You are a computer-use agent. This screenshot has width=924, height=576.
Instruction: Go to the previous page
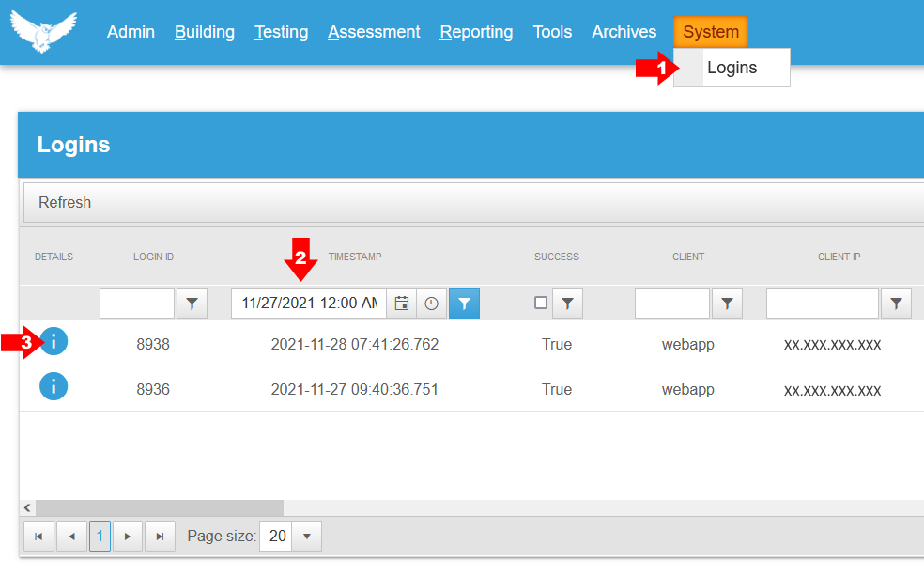[x=72, y=536]
